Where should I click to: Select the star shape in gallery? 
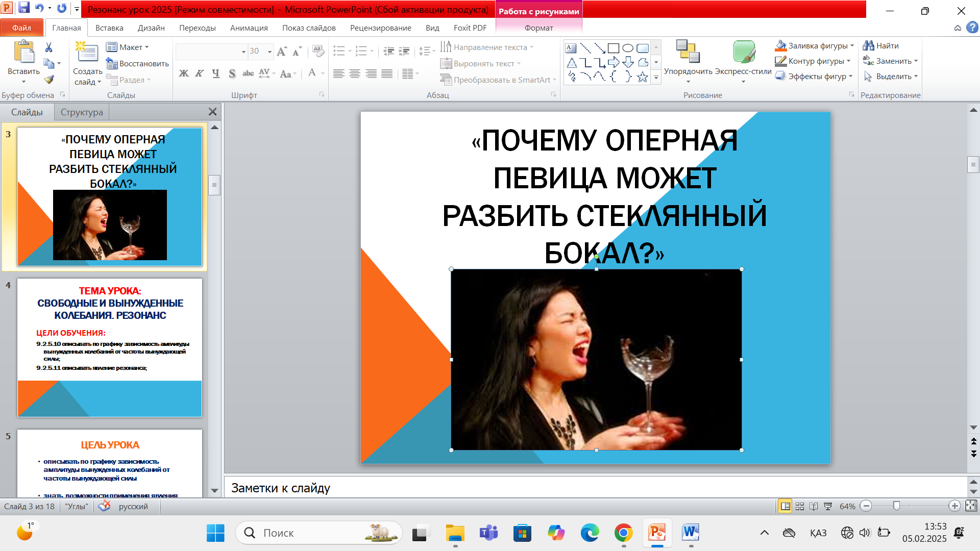(642, 77)
